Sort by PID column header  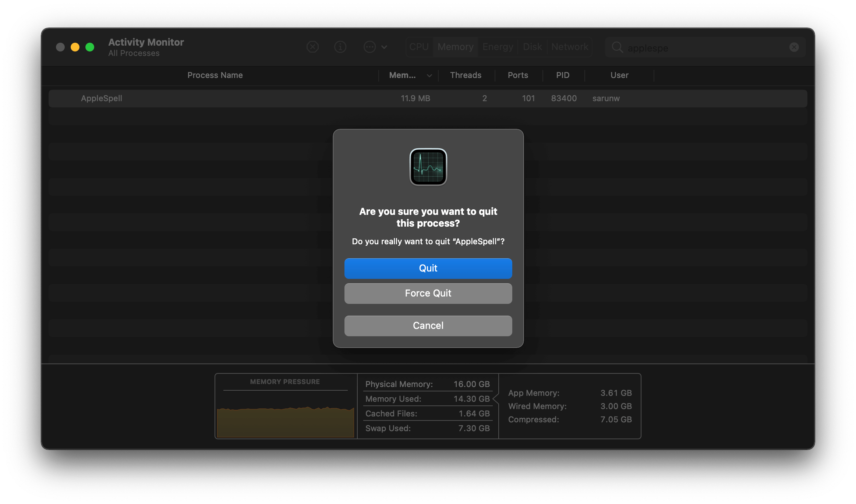pyautogui.click(x=562, y=75)
